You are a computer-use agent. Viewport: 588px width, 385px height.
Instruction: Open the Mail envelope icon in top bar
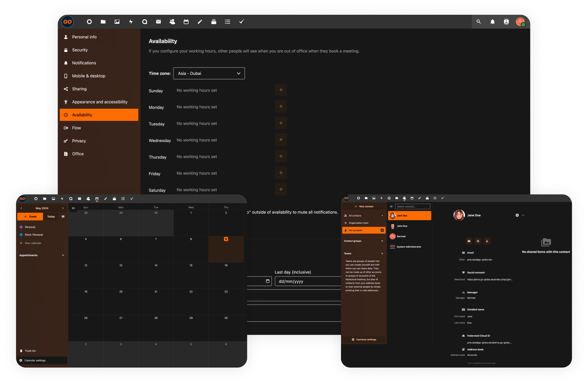(x=158, y=22)
